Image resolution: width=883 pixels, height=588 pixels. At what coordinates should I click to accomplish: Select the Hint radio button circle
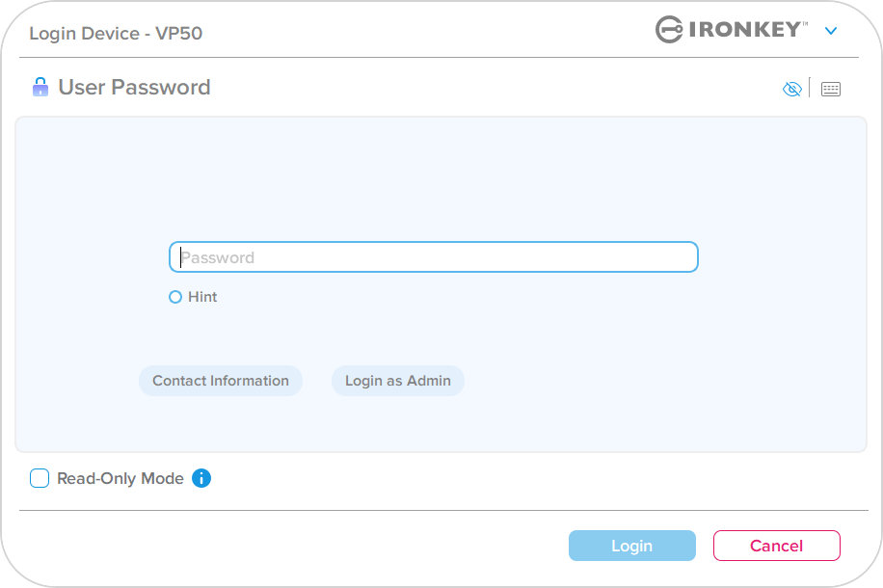point(175,297)
